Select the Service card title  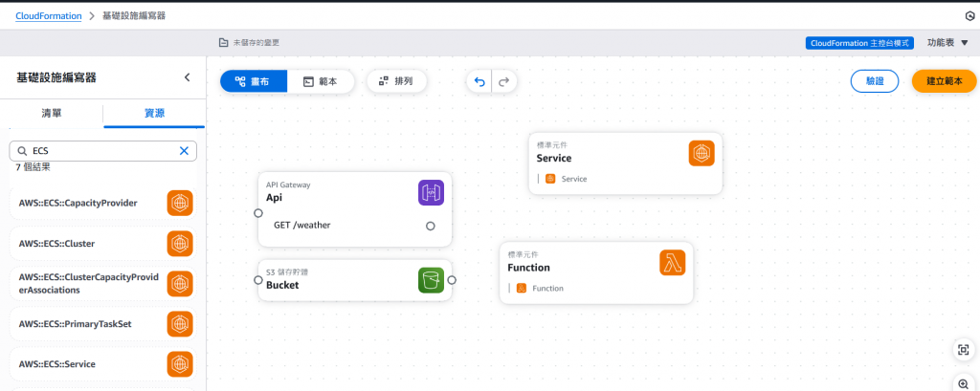point(554,158)
